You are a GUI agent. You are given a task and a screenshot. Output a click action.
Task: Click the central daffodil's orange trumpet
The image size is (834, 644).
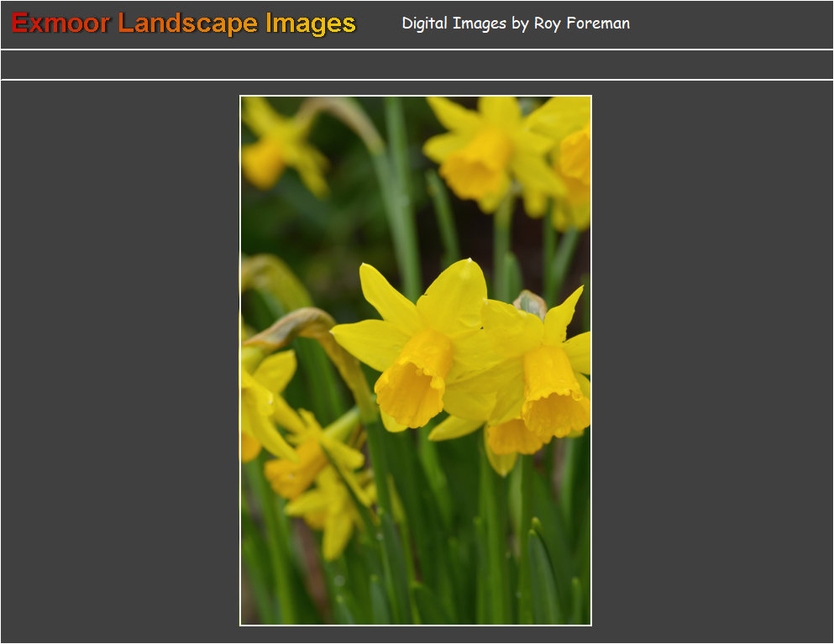(413, 382)
